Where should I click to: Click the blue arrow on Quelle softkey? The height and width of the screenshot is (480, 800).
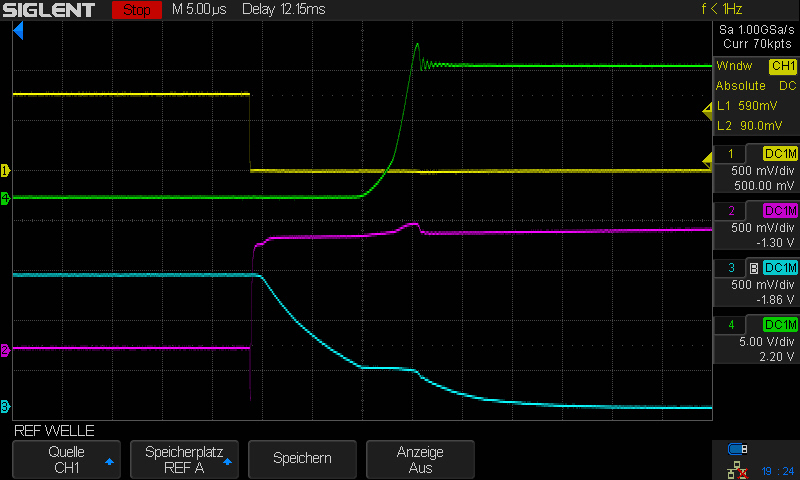tap(109, 462)
